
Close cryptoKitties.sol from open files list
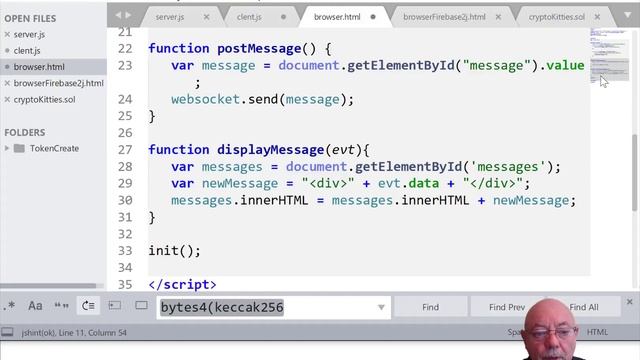(7, 100)
